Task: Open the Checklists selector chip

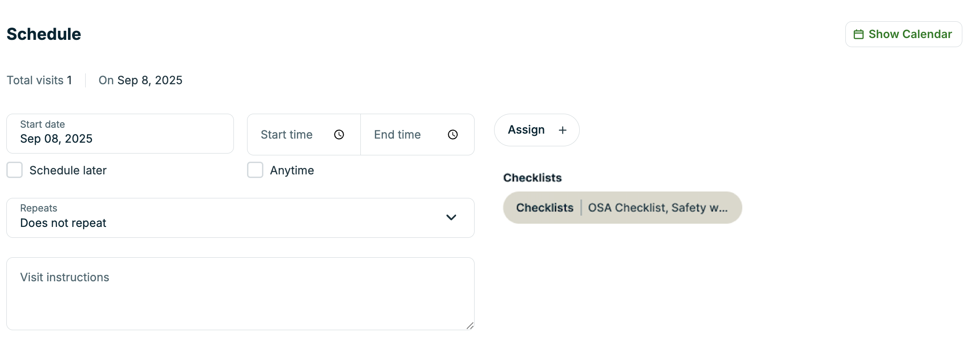Action: [622, 208]
